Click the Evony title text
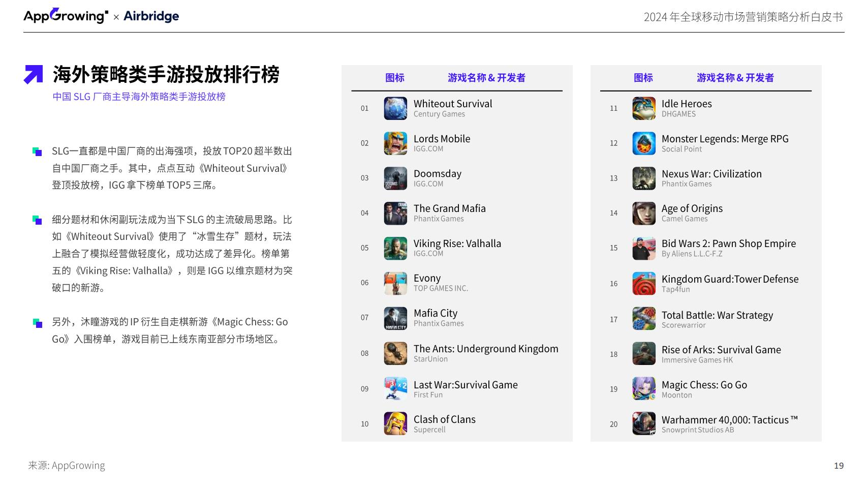 pyautogui.click(x=427, y=278)
